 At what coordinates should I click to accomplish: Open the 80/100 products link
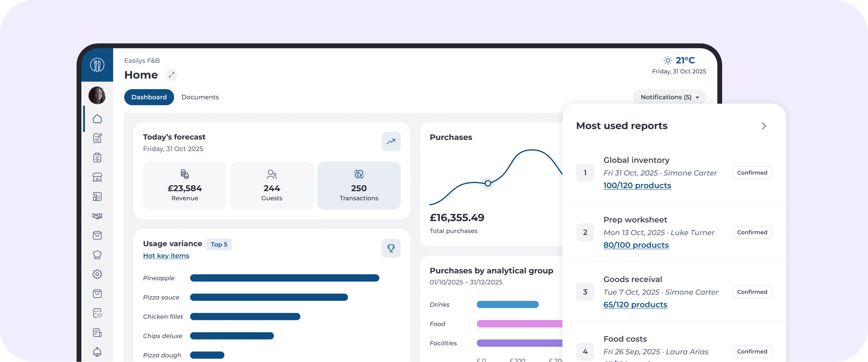tap(636, 245)
